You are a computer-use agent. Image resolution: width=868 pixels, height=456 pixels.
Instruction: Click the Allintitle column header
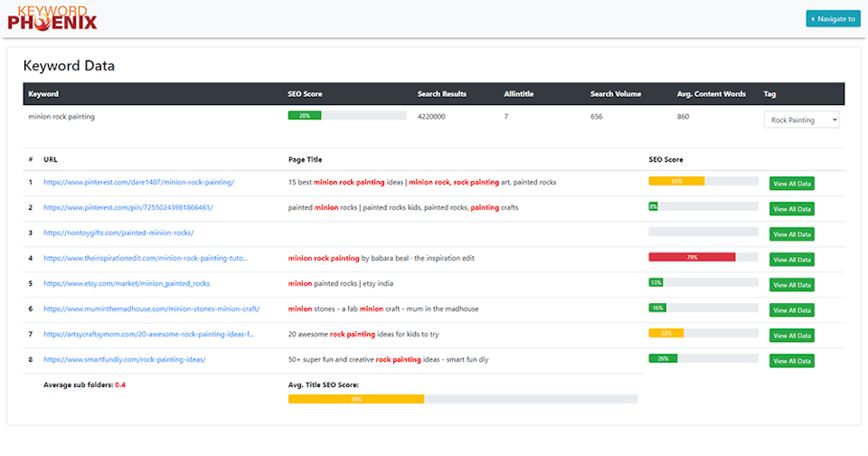pos(520,94)
